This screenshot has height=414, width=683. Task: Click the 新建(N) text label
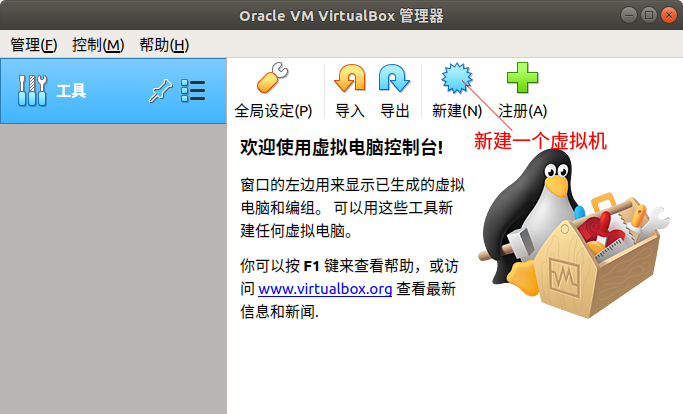click(x=457, y=111)
